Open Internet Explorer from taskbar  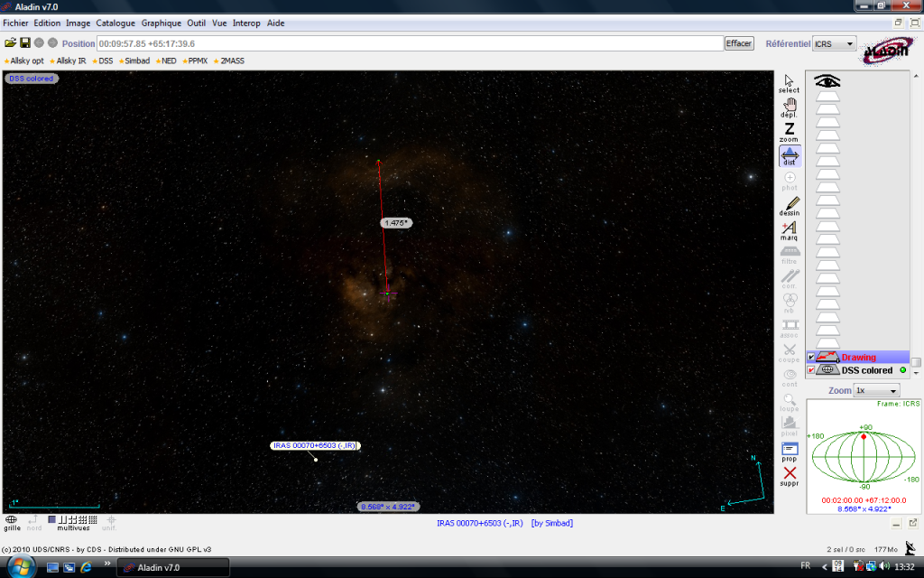(x=86, y=567)
